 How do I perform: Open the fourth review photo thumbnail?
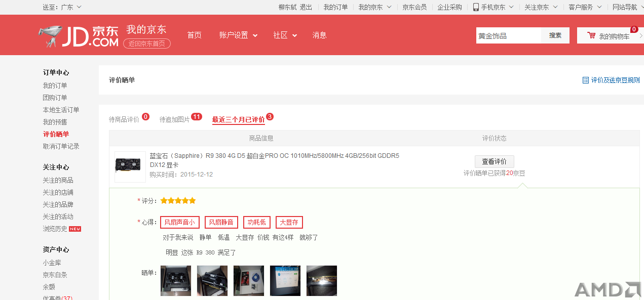[x=285, y=281]
